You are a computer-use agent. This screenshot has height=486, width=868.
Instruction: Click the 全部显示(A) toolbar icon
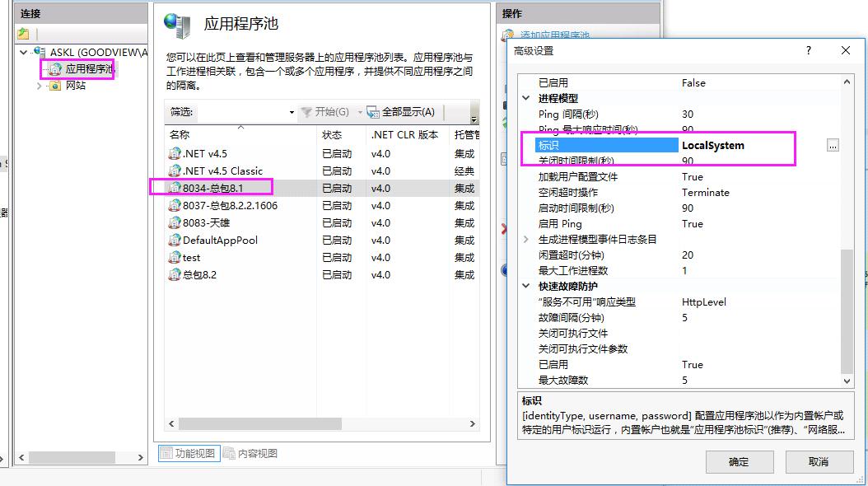click(373, 112)
